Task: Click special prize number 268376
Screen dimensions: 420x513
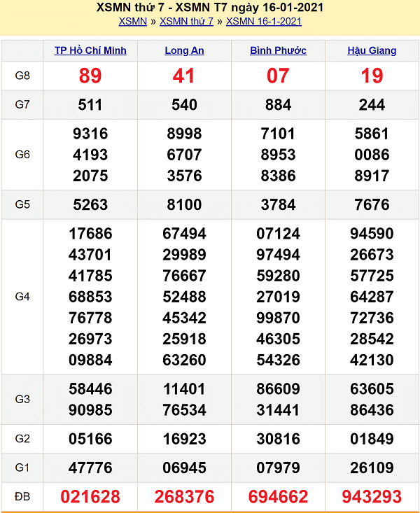Action: tap(184, 497)
